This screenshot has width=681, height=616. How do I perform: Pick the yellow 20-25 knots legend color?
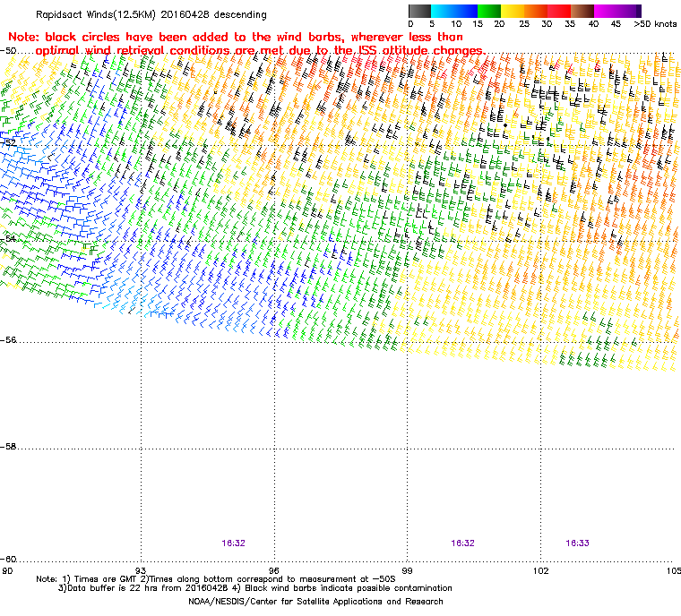click(513, 11)
